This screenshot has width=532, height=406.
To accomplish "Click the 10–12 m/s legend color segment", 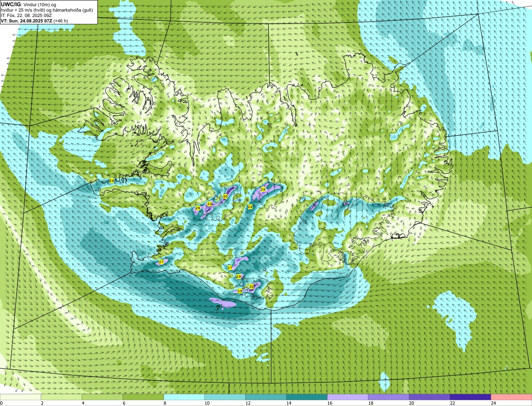I will [225, 397].
